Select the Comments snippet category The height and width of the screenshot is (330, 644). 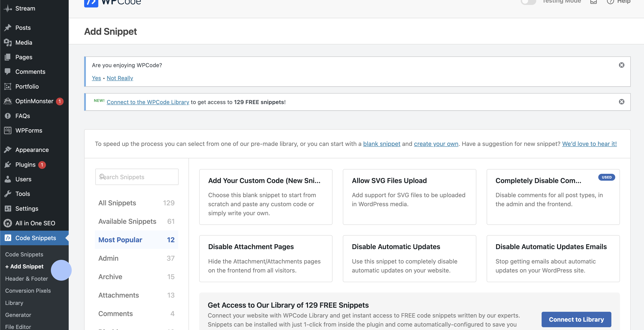tap(137, 314)
